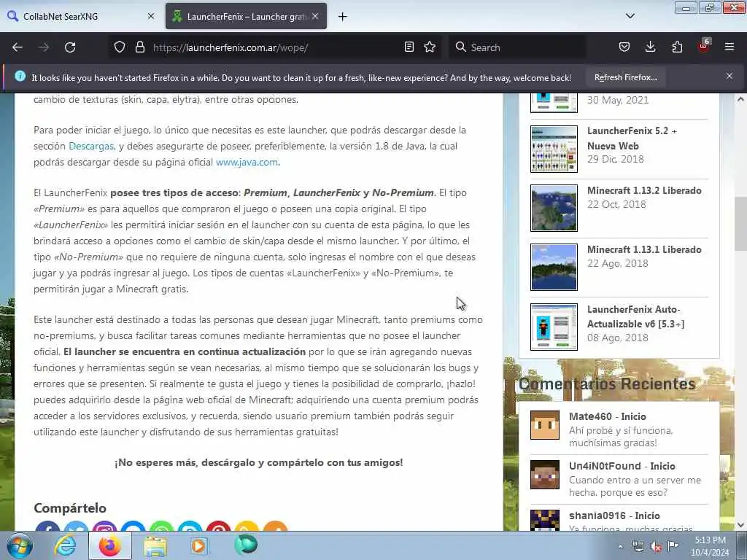Viewport: 747px width, 560px height.
Task: Go back to the previous page
Action: pyautogui.click(x=18, y=47)
